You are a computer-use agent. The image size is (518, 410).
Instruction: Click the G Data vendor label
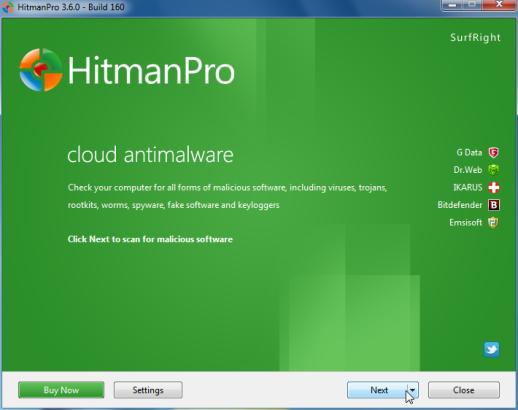click(x=469, y=152)
